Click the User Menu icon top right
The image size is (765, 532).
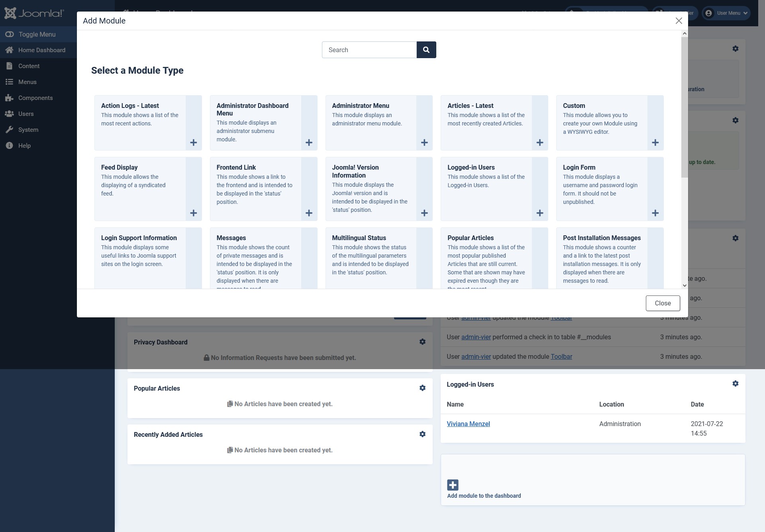[x=708, y=12]
